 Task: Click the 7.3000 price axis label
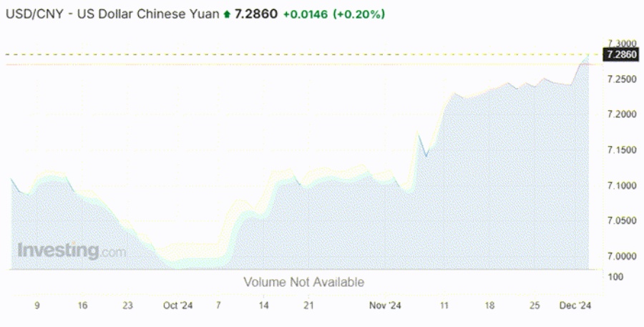pyautogui.click(x=619, y=44)
